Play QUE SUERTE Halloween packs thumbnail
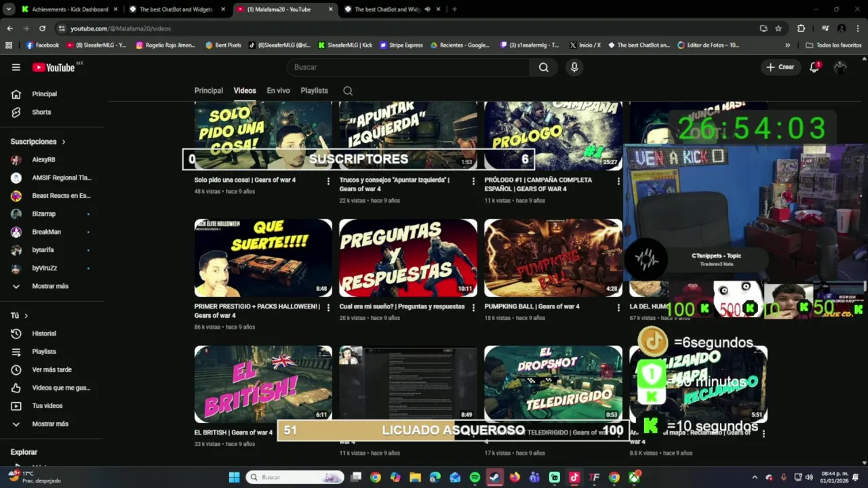The image size is (868, 488). click(x=263, y=258)
